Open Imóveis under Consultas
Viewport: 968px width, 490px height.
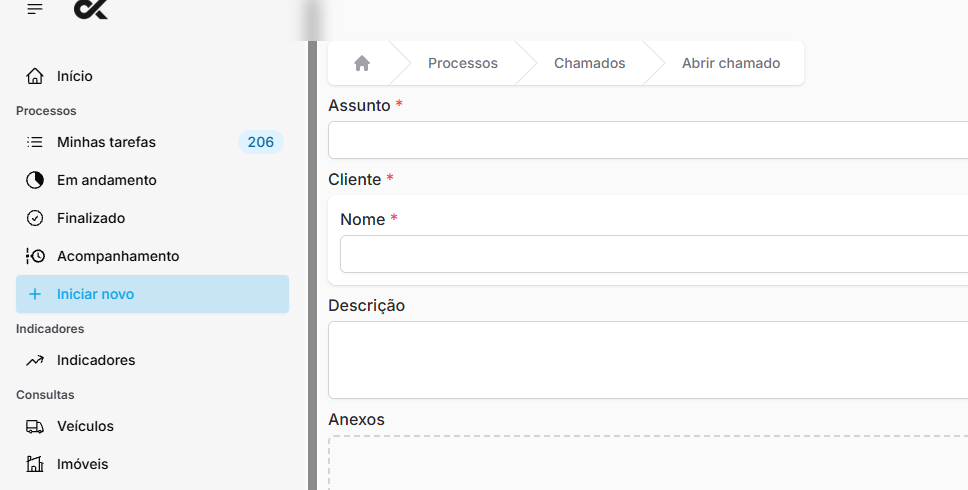coord(152,464)
